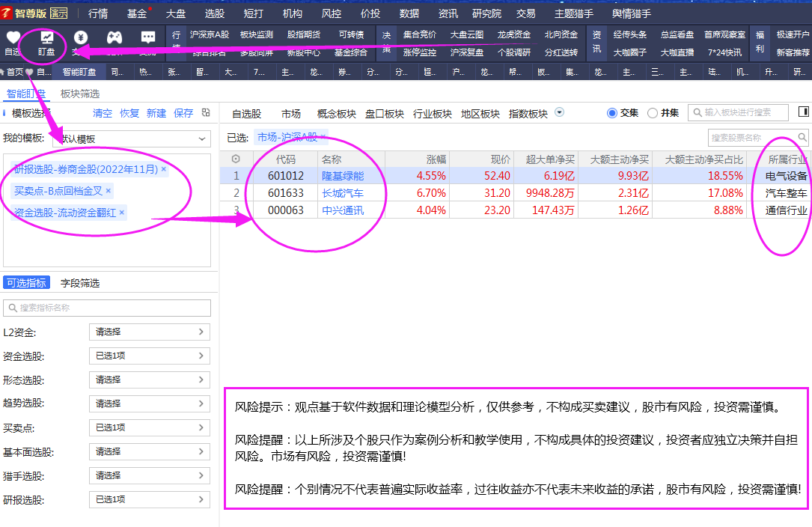
Task: Click the 首页 home tab icon
Action: tap(2, 72)
